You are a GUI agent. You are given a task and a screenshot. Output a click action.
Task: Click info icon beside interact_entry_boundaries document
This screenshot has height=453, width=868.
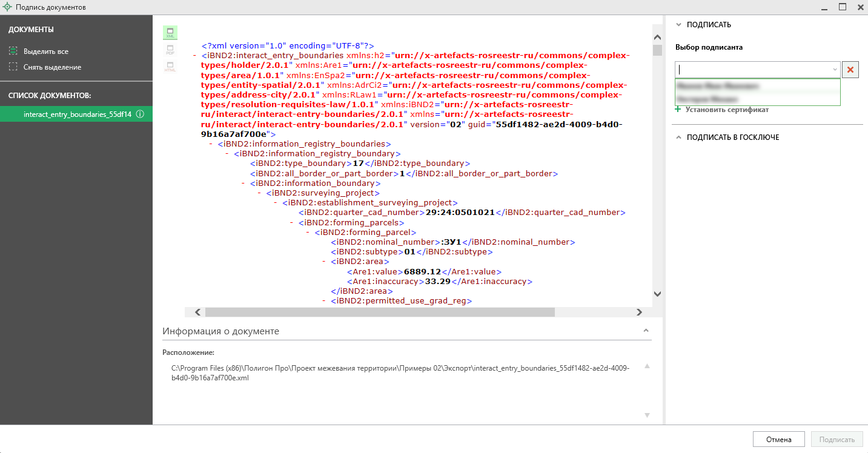[140, 114]
